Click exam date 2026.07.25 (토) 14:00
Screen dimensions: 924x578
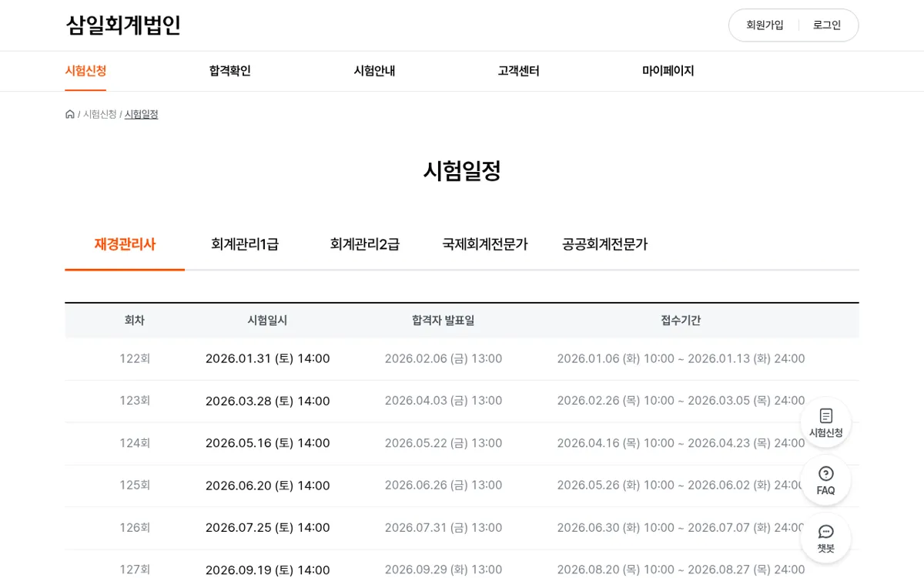(x=267, y=528)
